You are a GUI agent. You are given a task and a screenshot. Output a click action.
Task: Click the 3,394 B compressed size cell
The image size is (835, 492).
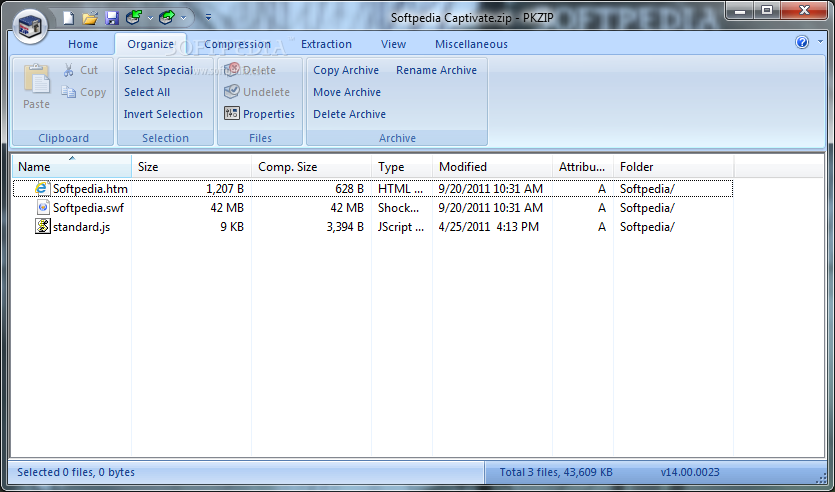[345, 227]
